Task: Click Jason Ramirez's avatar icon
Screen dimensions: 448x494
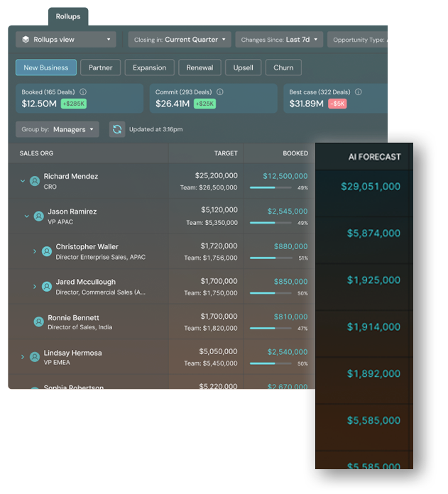Action: (x=38, y=216)
